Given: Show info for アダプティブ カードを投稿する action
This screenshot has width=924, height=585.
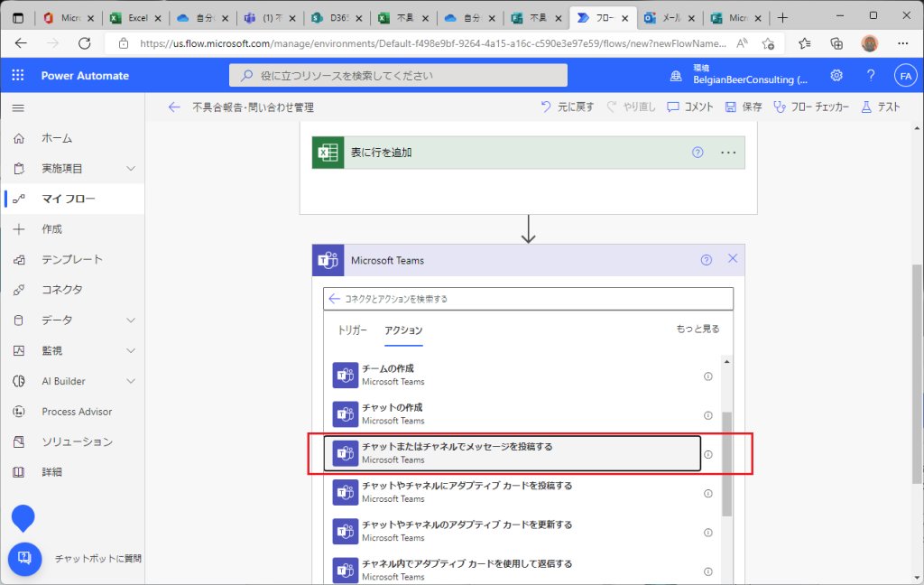Looking at the screenshot, I should click(x=708, y=493).
